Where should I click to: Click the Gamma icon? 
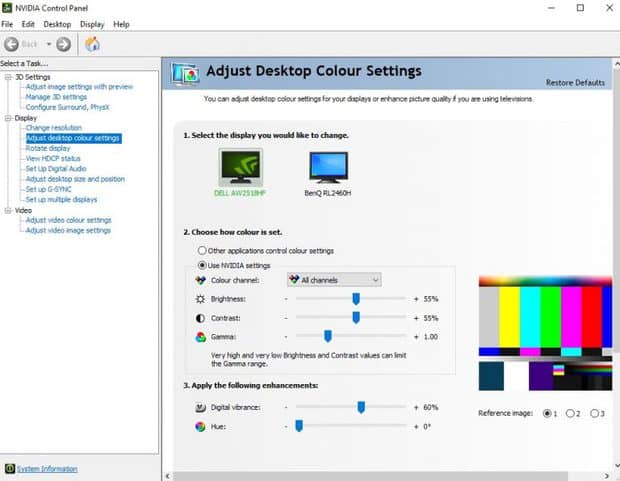click(201, 337)
